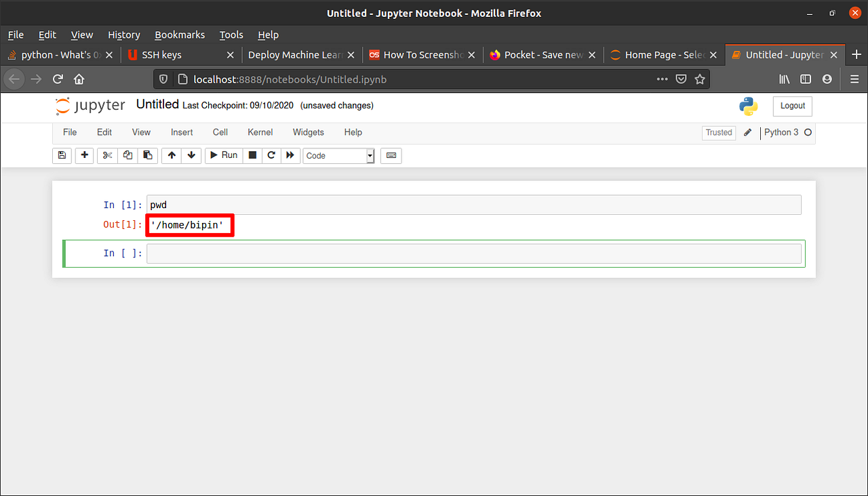Bookmark this page via the star icon
The image size is (868, 496).
700,79
